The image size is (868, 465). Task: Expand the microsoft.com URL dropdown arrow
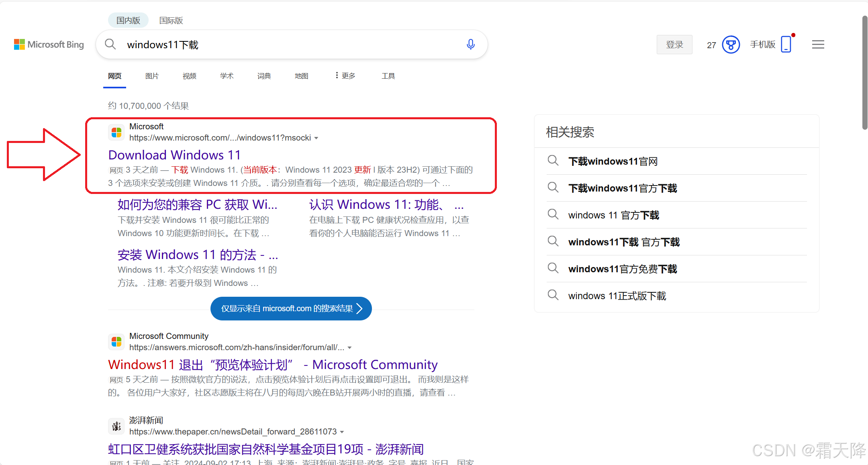[x=317, y=138]
